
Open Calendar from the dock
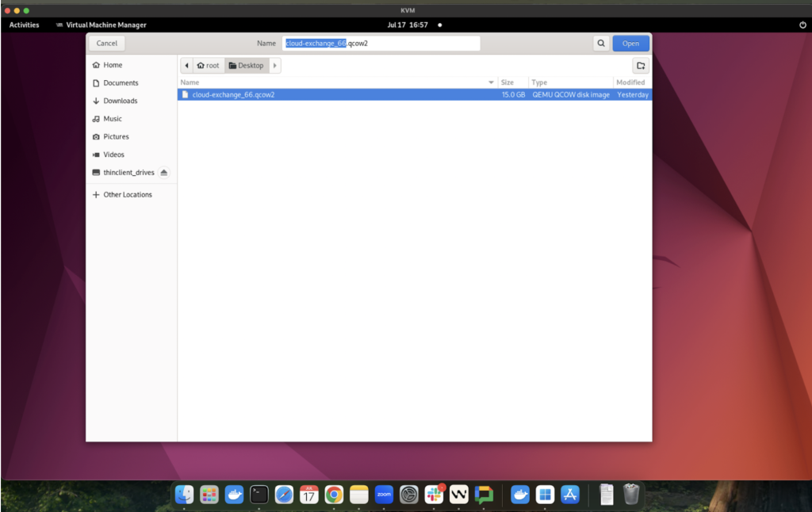tap(309, 495)
